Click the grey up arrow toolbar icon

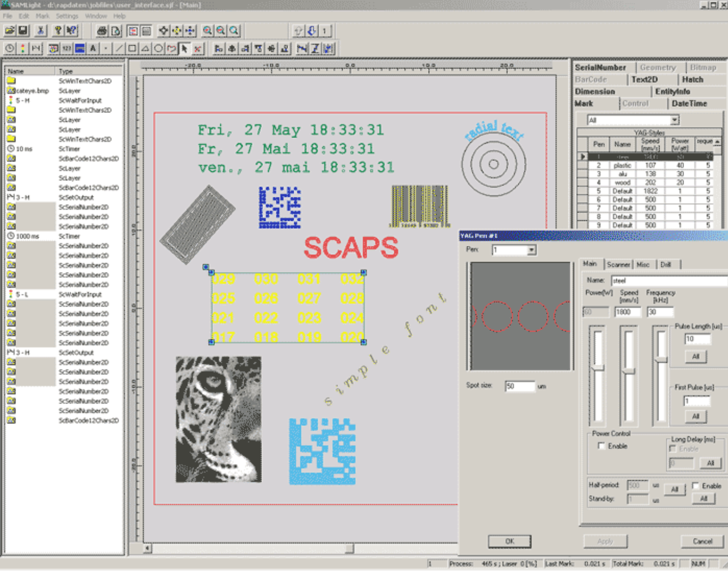click(298, 31)
